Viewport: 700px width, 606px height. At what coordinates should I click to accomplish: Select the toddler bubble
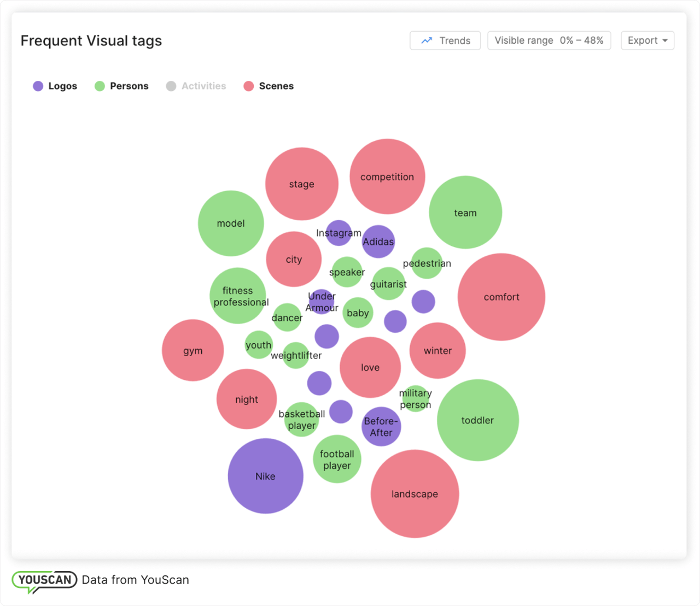(x=477, y=420)
